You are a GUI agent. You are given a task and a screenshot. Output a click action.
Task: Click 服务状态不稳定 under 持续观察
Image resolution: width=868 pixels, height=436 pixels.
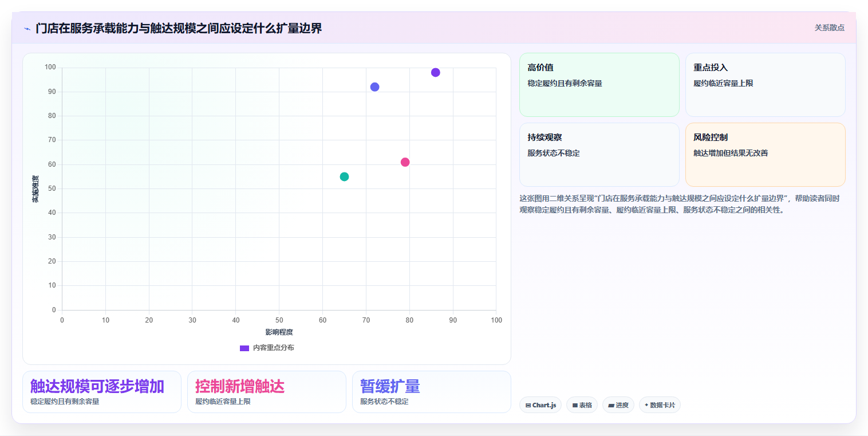(554, 153)
